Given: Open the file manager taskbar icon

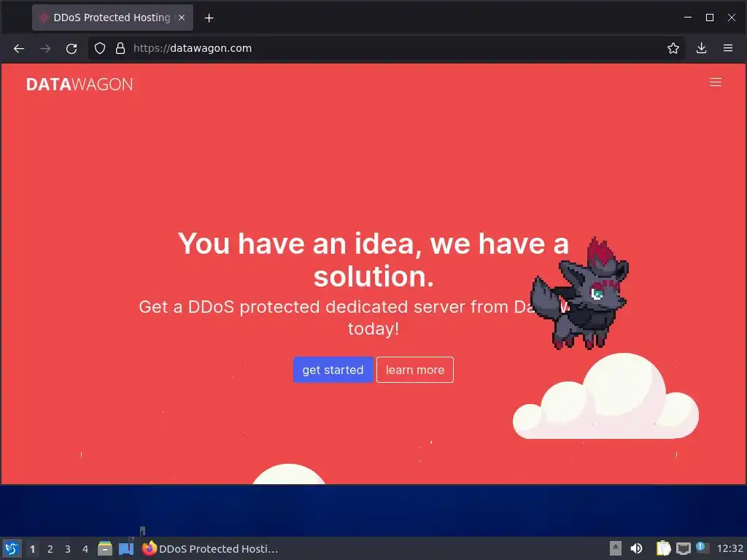Looking at the screenshot, I should point(105,548).
